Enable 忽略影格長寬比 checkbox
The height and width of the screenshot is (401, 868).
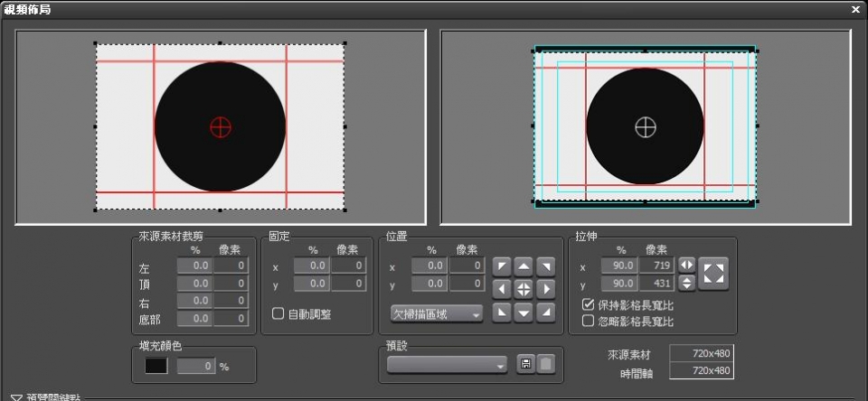588,321
